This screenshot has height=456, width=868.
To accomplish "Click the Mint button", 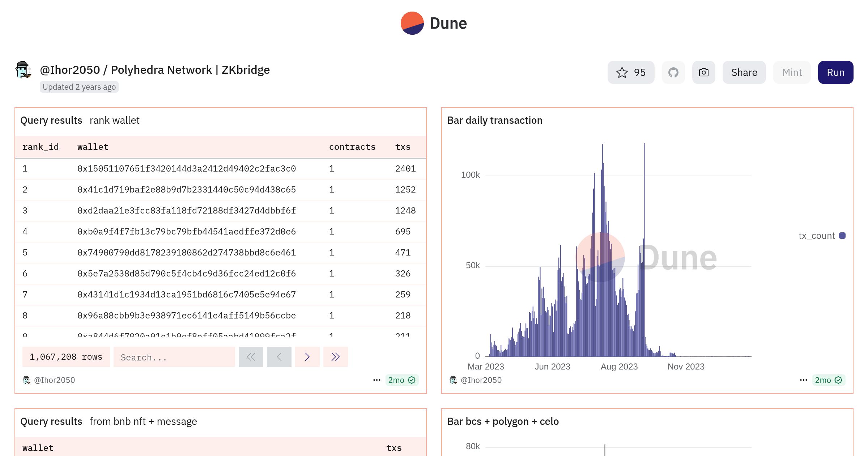I will 792,72.
